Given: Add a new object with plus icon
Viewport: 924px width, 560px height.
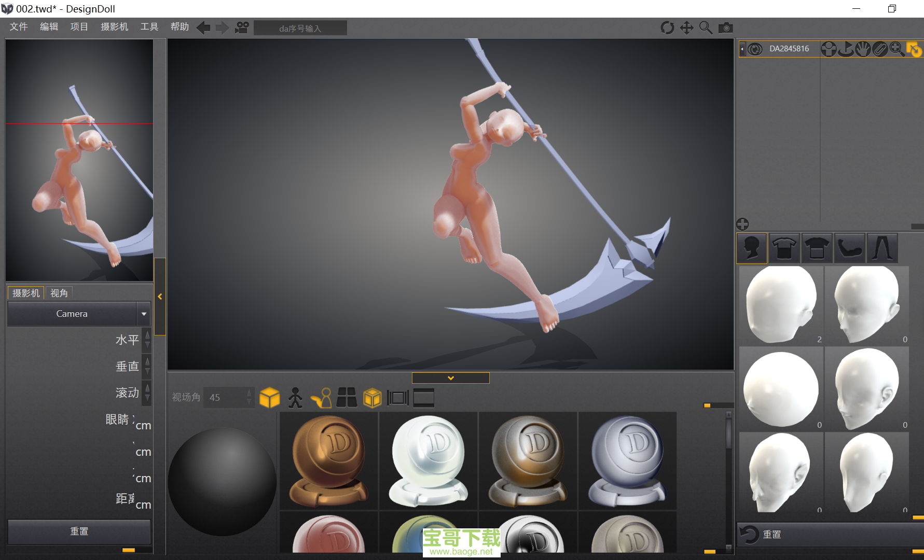Looking at the screenshot, I should coord(742,224).
